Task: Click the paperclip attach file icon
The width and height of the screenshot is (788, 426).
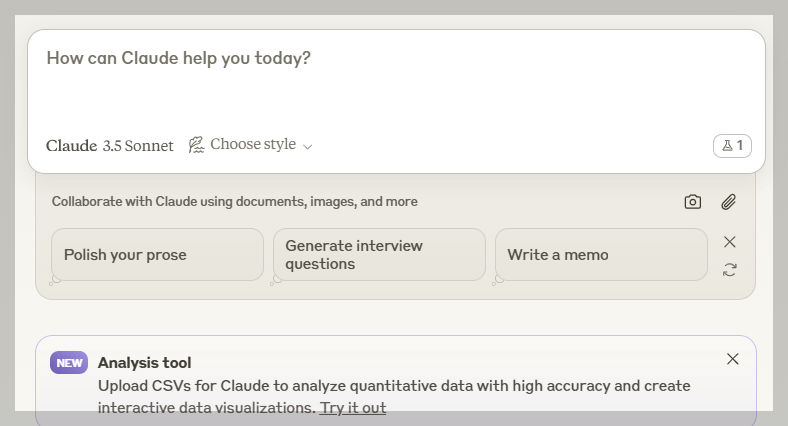Action: (x=728, y=202)
